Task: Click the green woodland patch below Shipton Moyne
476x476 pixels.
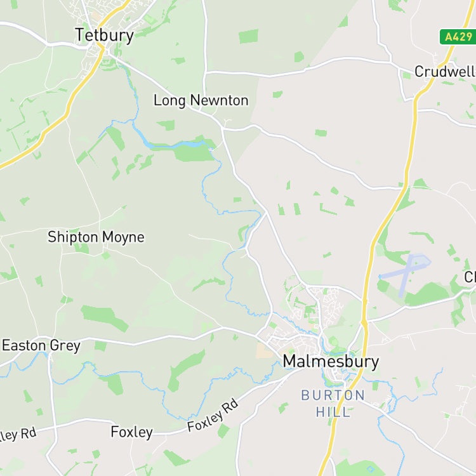Action: tap(105, 318)
